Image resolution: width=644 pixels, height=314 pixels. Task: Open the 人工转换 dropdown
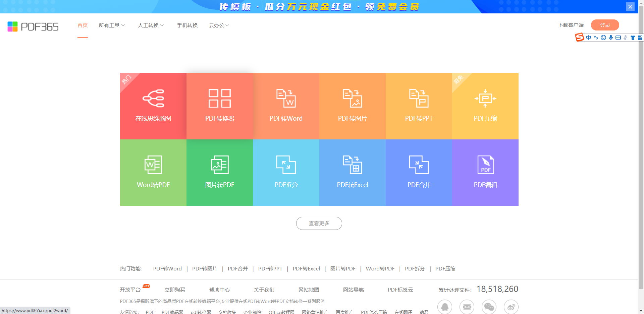coord(151,25)
